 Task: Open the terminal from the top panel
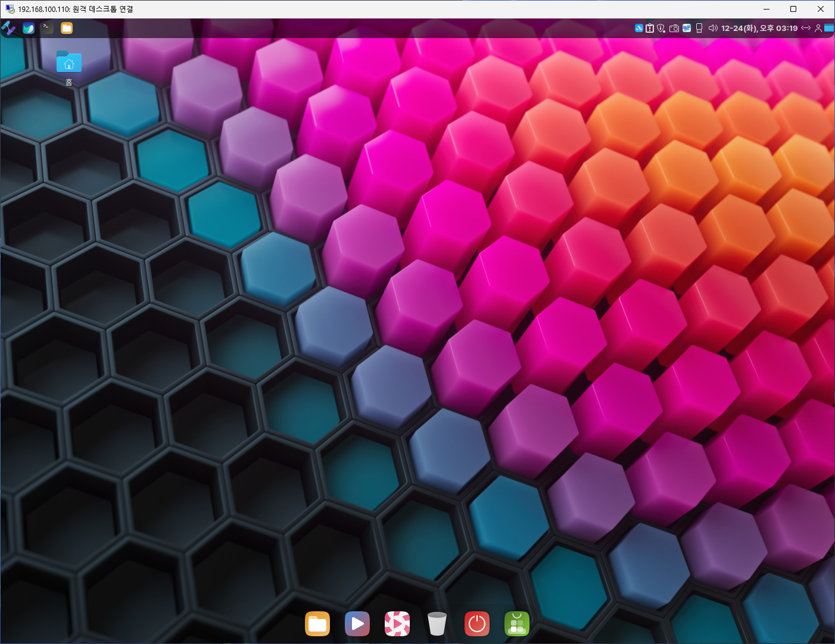47,28
